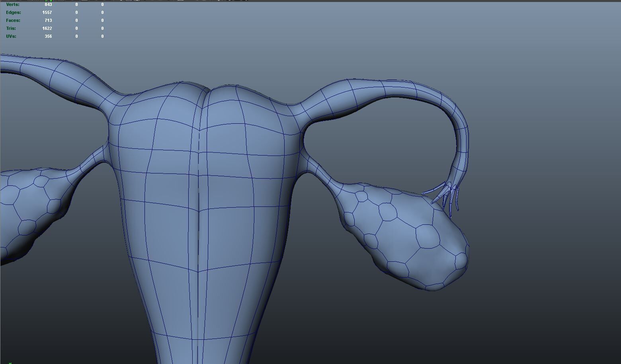The height and width of the screenshot is (364, 621).
Task: Click the "Faces:" label in poly count display
Action: click(x=13, y=20)
